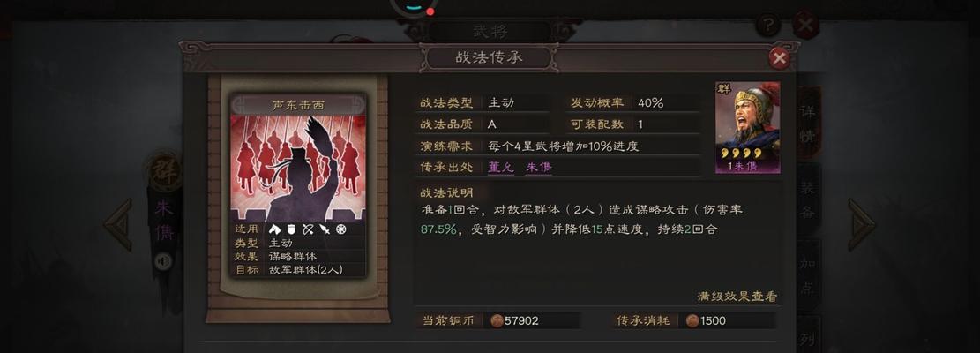Switch to the 详情 side tab

pos(807,124)
